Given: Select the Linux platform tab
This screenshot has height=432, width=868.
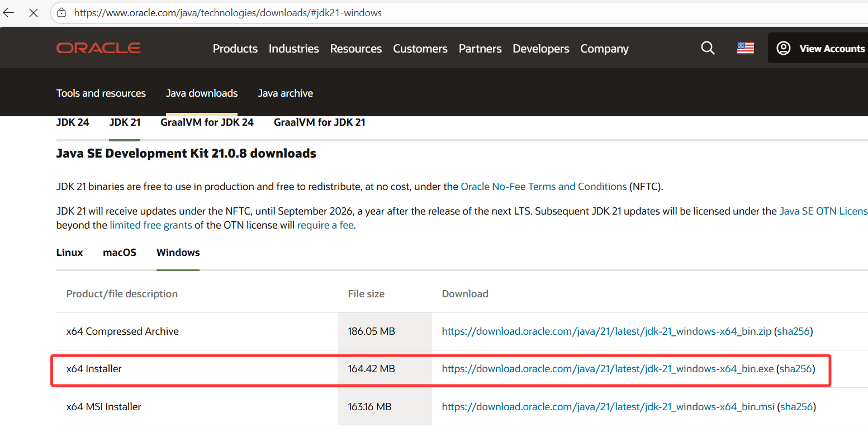Looking at the screenshot, I should click(69, 253).
